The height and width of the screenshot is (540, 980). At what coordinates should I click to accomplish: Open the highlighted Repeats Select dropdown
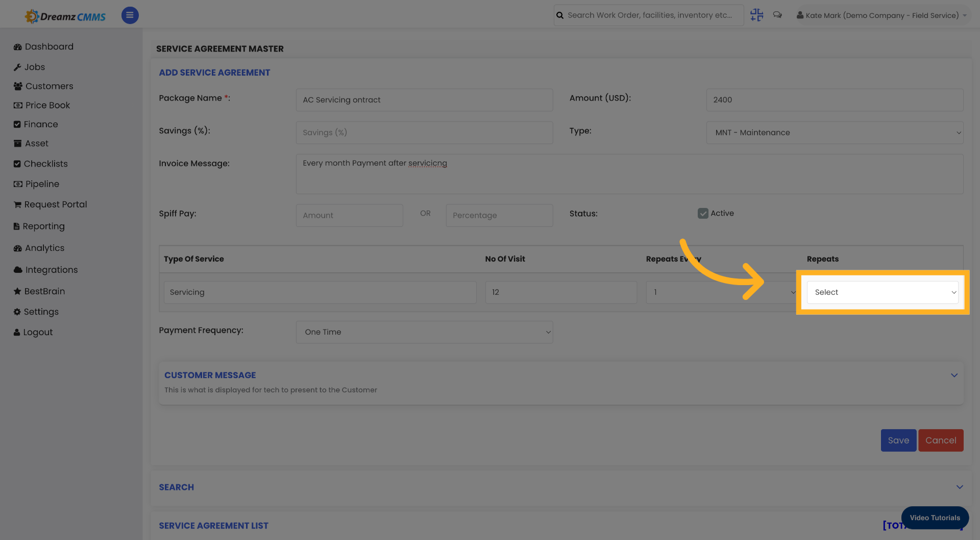tap(883, 292)
